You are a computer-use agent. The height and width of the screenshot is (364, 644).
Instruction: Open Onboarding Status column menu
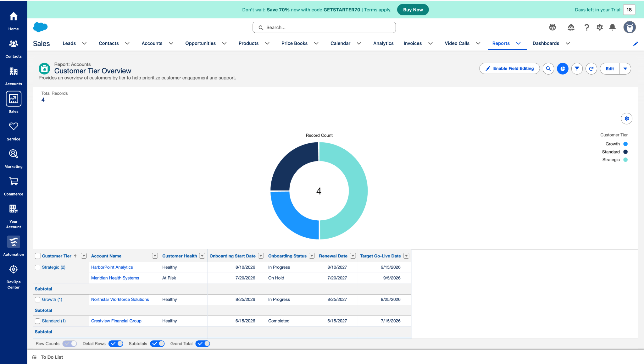click(x=312, y=256)
